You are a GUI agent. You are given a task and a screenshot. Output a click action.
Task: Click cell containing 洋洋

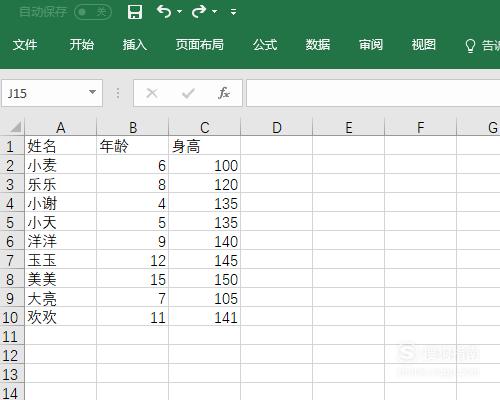click(61, 241)
